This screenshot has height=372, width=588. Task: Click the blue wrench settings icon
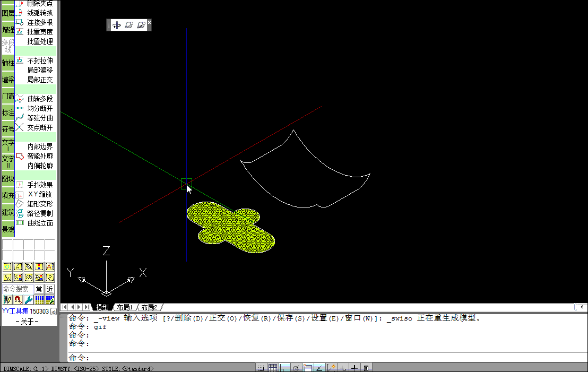(29, 300)
